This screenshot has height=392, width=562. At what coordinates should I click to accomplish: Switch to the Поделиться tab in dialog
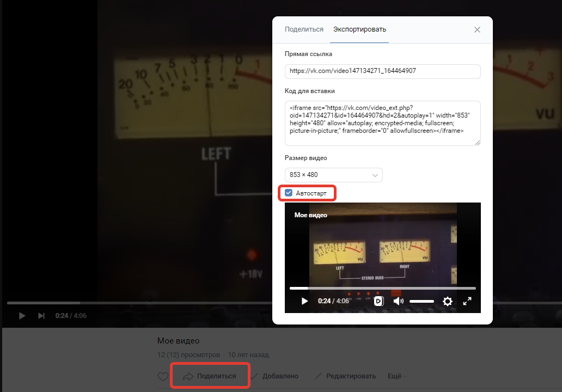(x=304, y=29)
